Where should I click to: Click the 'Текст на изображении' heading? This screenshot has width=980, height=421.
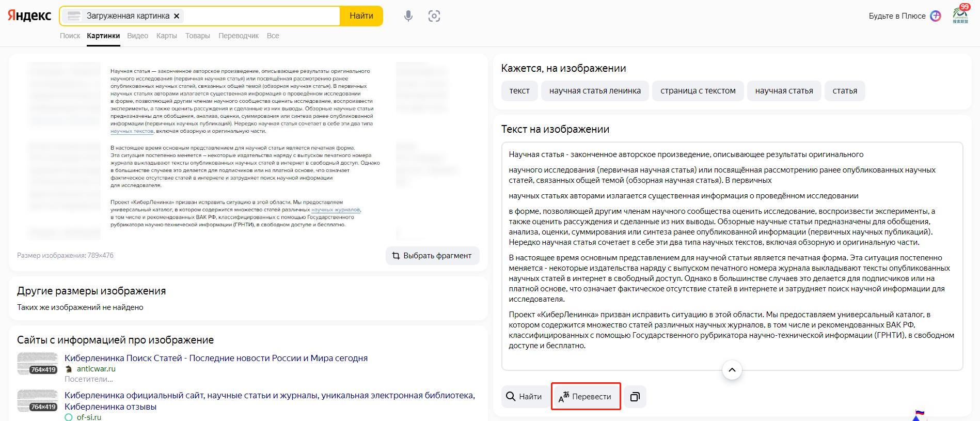pyautogui.click(x=555, y=129)
